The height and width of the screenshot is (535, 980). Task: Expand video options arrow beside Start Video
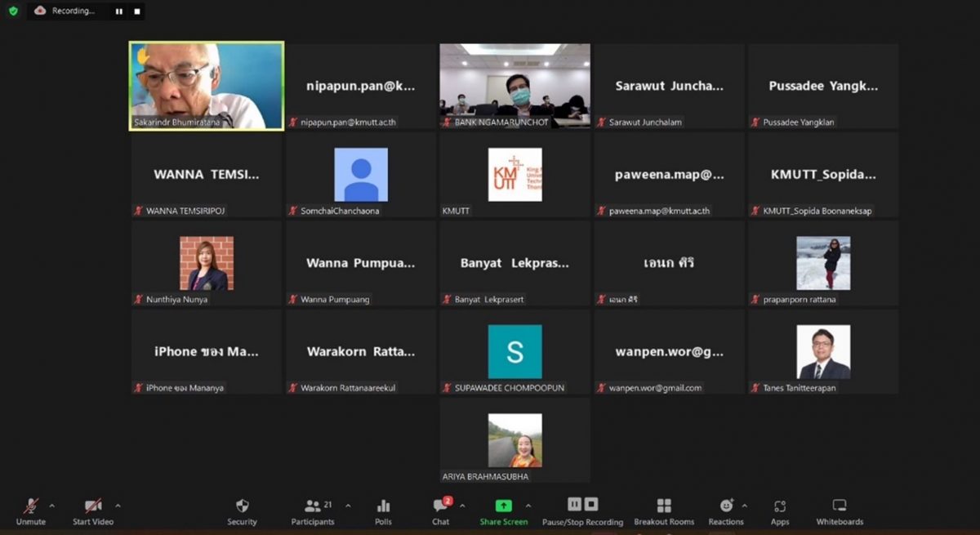[x=118, y=506]
